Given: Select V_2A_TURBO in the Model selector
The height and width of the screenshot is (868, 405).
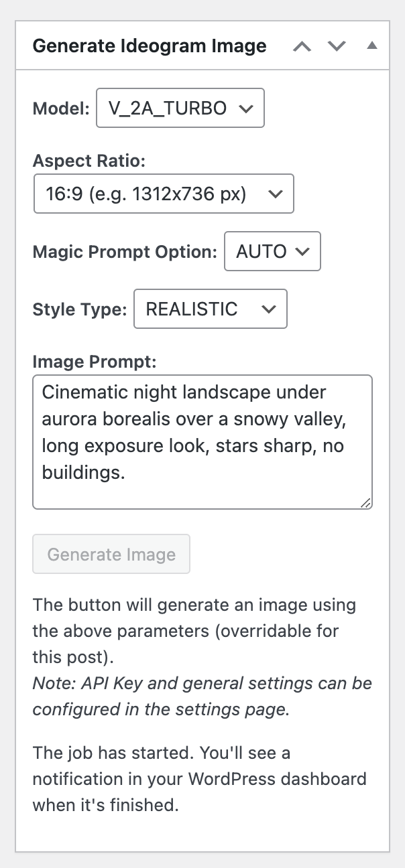Looking at the screenshot, I should click(x=180, y=108).
